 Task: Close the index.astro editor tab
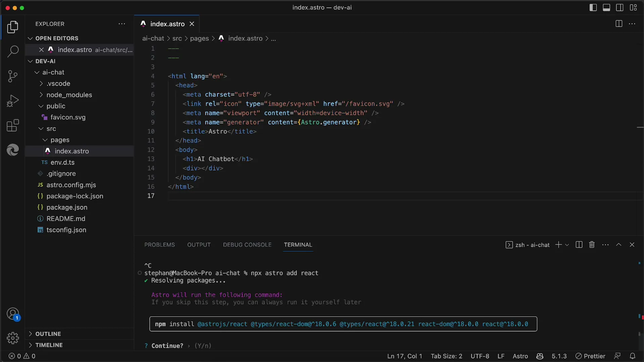(192, 24)
